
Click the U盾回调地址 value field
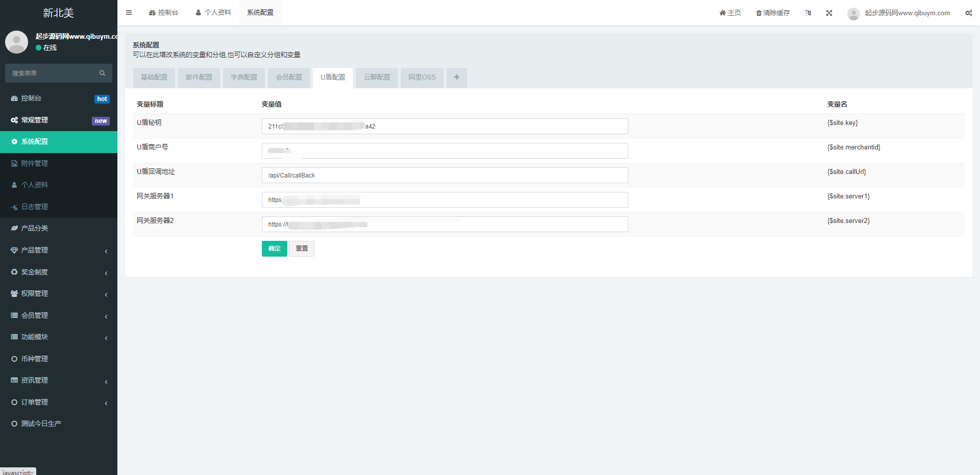click(445, 176)
